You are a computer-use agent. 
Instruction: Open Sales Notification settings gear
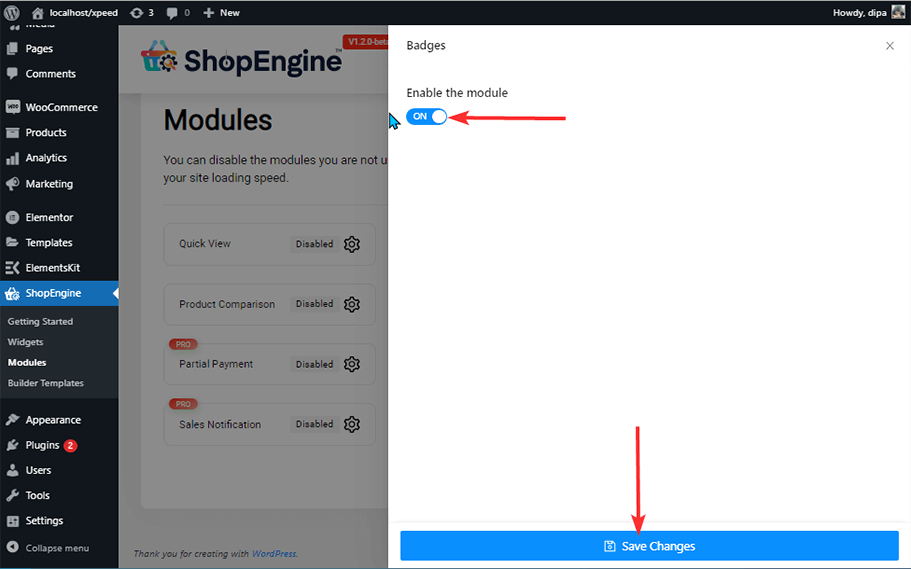(352, 424)
